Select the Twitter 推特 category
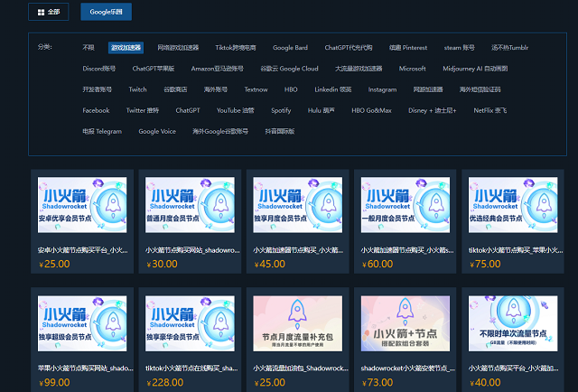Viewport: 578px width, 392px height. (143, 110)
